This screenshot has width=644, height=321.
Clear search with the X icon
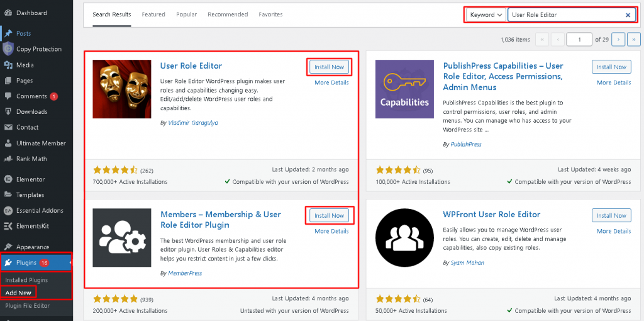pyautogui.click(x=628, y=15)
